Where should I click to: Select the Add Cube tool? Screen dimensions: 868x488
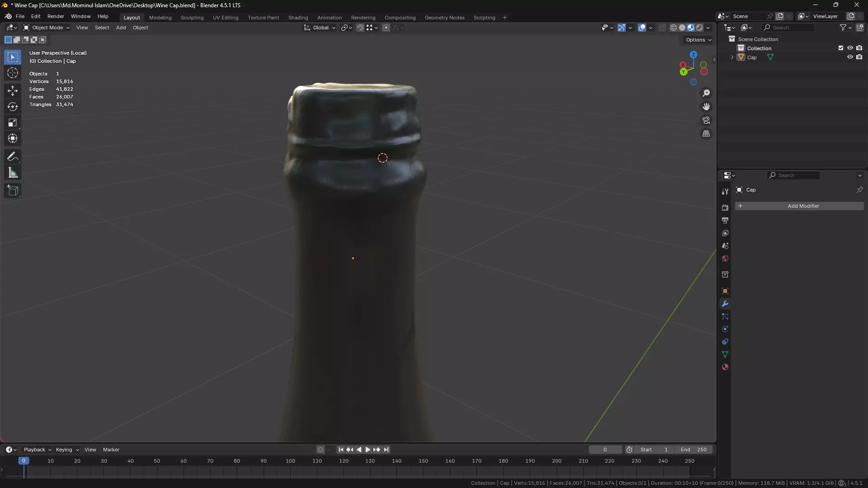click(x=13, y=190)
